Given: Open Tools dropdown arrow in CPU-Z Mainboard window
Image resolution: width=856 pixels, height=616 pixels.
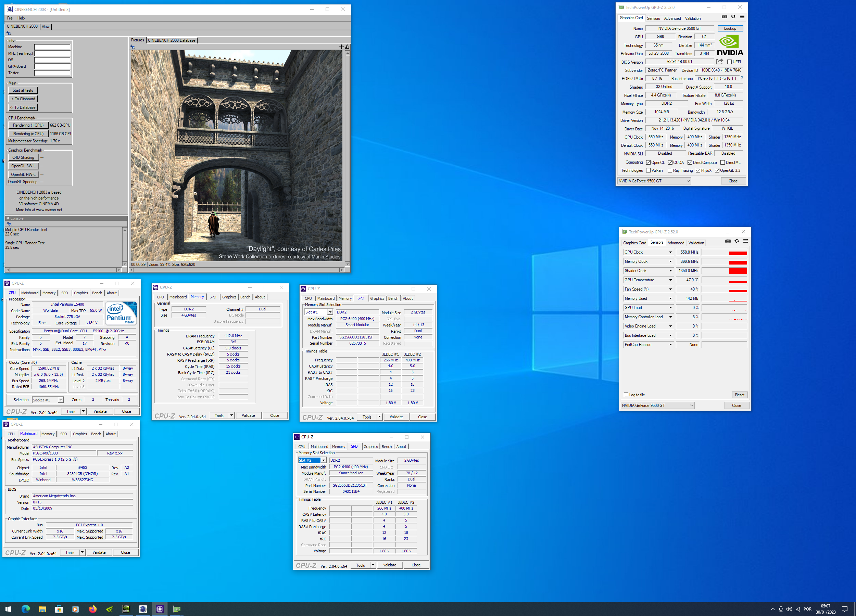Looking at the screenshot, I should coord(82,552).
